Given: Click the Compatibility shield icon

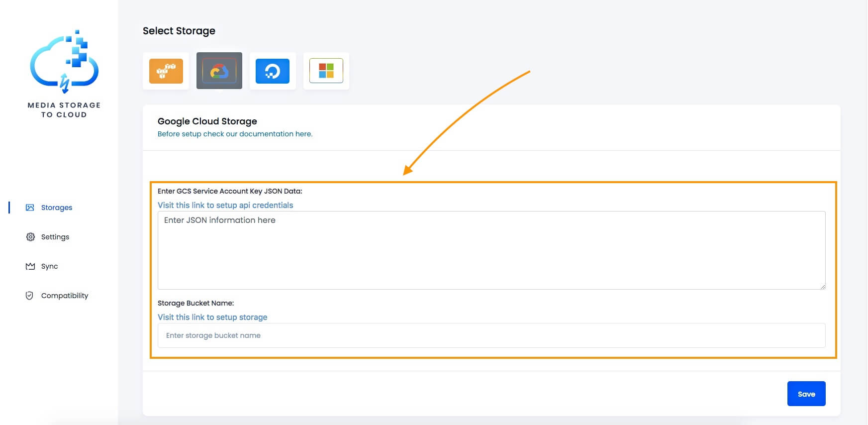Looking at the screenshot, I should 30,296.
